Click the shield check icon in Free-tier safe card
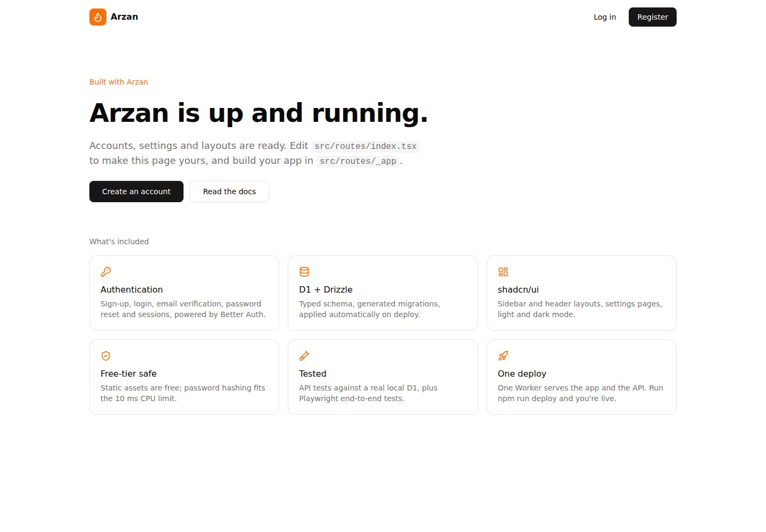 (106, 356)
